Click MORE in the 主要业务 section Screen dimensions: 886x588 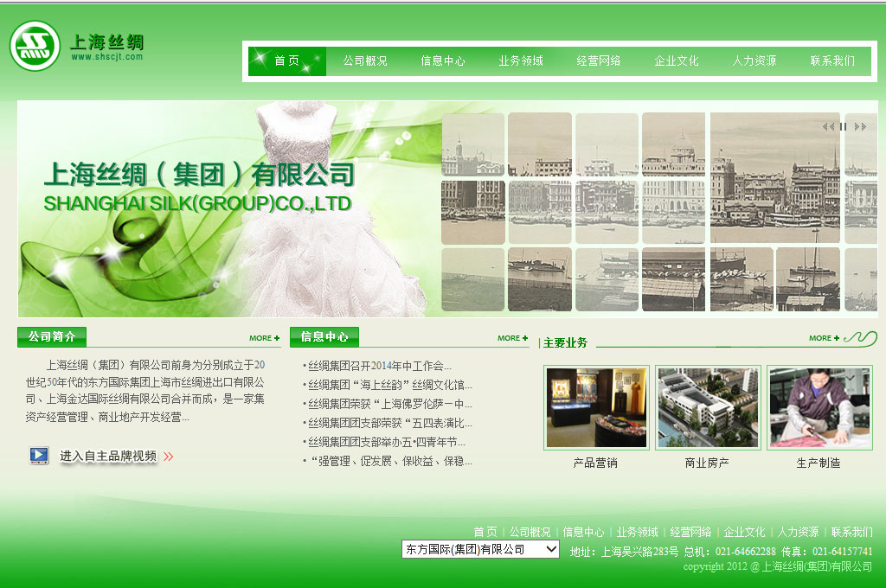(824, 338)
